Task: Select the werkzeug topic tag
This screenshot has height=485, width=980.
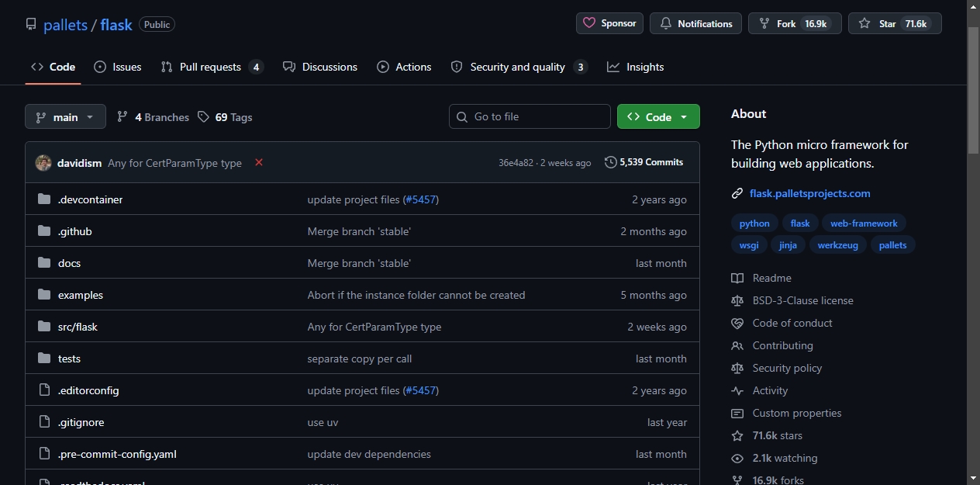Action: click(838, 245)
